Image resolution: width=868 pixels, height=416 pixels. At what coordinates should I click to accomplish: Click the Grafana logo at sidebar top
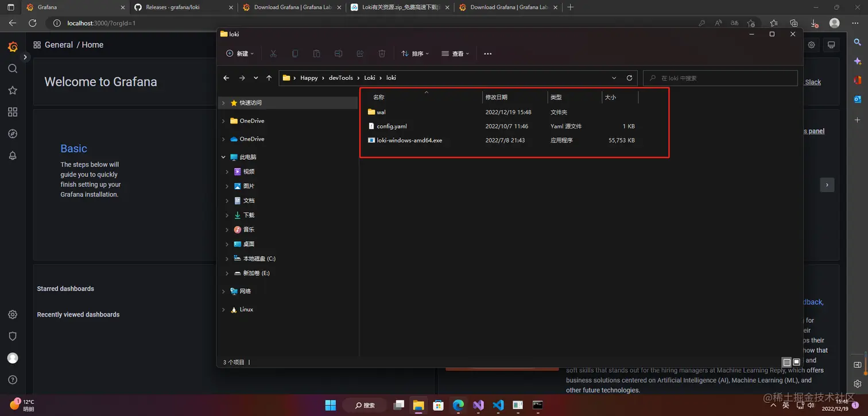click(x=13, y=47)
